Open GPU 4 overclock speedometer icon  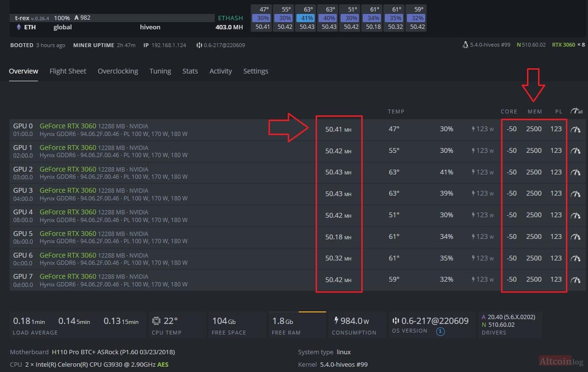(576, 215)
